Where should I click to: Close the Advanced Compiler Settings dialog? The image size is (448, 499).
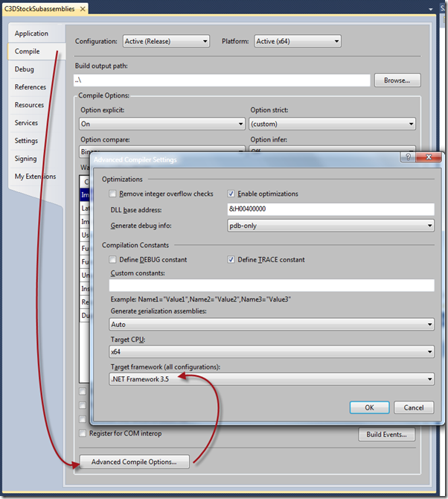429,157
